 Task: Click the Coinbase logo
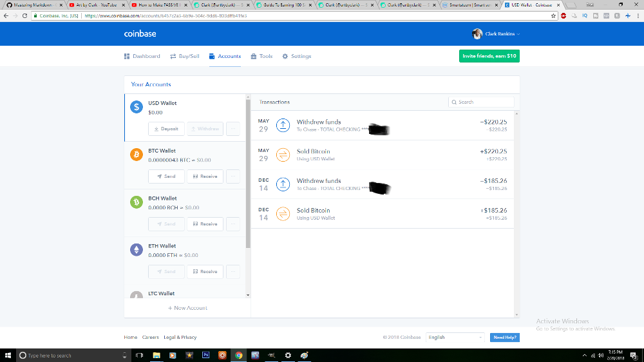click(x=140, y=33)
